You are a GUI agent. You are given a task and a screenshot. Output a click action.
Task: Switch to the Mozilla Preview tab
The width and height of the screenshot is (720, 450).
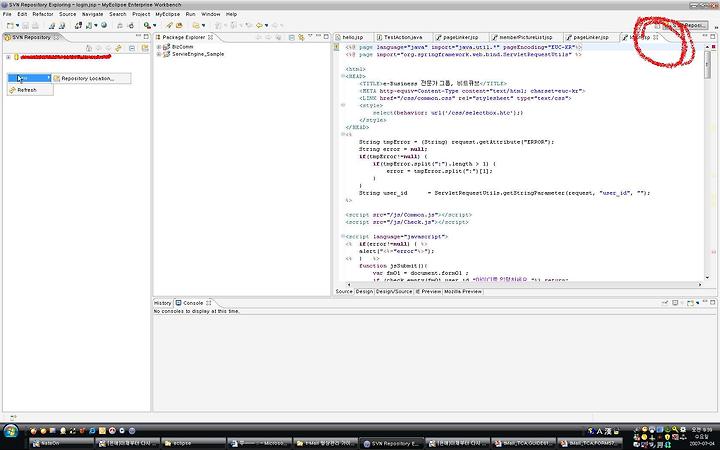(x=463, y=292)
